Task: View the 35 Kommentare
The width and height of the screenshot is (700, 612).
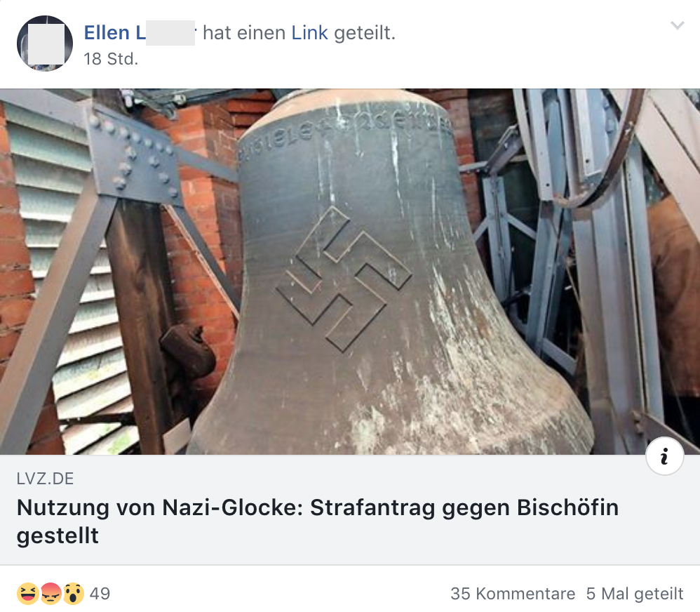Action: [513, 594]
